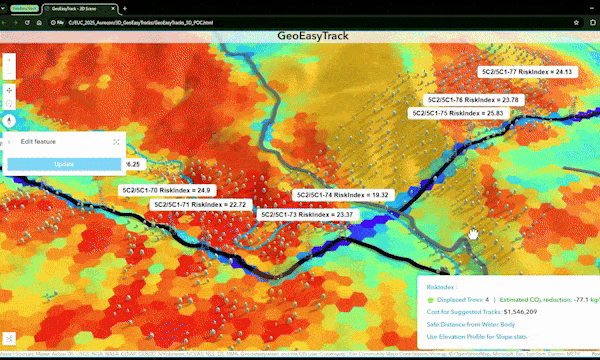Click the Update button in Edit feature
This screenshot has width=600, height=360.
pyautogui.click(x=64, y=164)
